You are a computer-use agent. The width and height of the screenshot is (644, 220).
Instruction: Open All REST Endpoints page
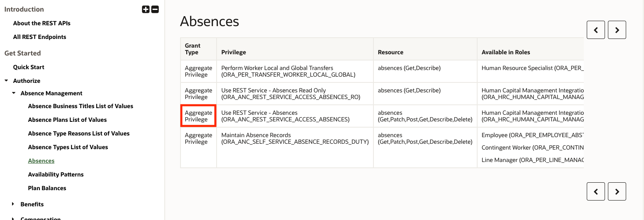coord(39,37)
